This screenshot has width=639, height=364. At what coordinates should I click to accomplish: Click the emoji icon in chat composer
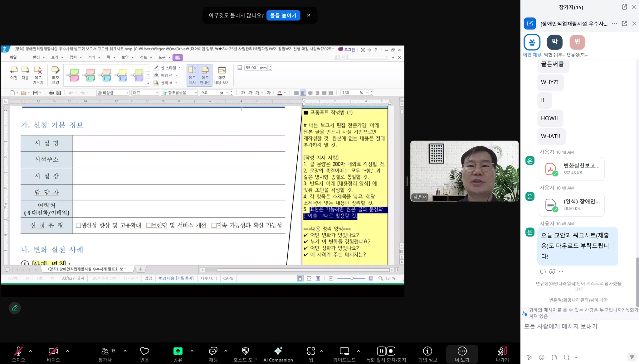pos(542,357)
